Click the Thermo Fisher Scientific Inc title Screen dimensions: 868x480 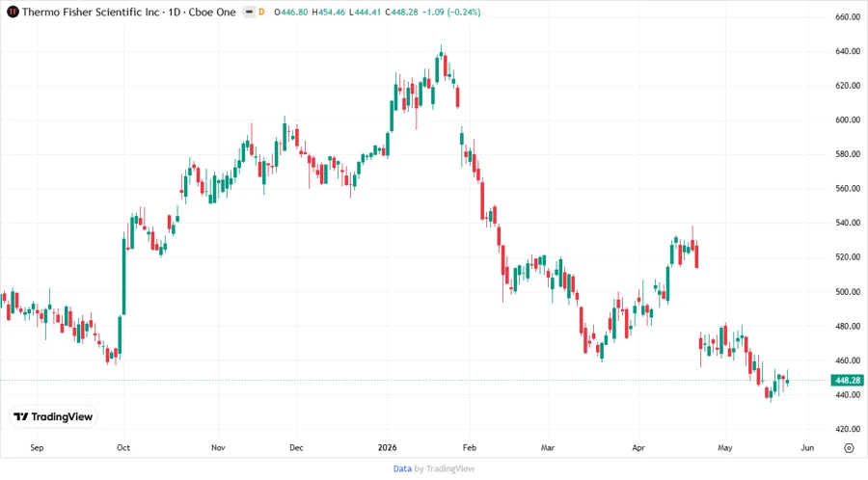pos(91,12)
